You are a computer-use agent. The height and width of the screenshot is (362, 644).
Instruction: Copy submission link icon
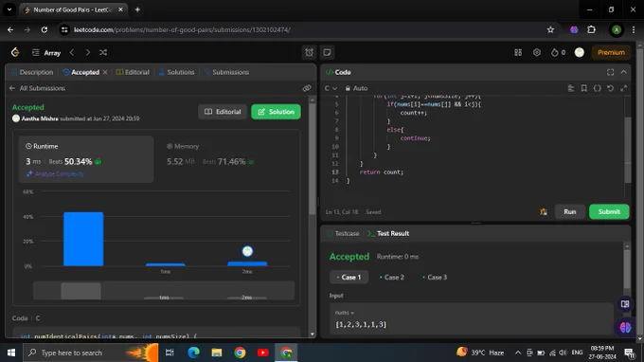pos(307,88)
